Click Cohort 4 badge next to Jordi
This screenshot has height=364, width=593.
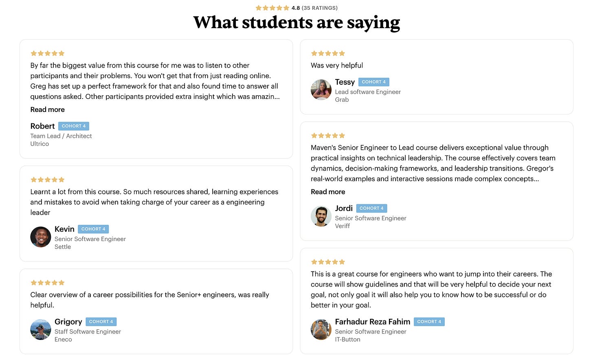pyautogui.click(x=371, y=208)
